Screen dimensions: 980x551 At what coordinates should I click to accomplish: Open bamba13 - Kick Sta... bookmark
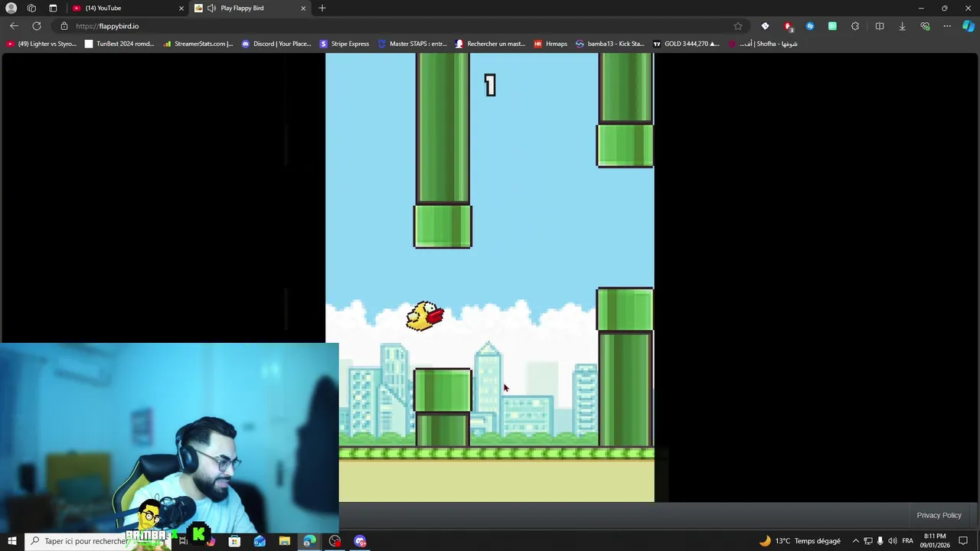[x=610, y=44]
